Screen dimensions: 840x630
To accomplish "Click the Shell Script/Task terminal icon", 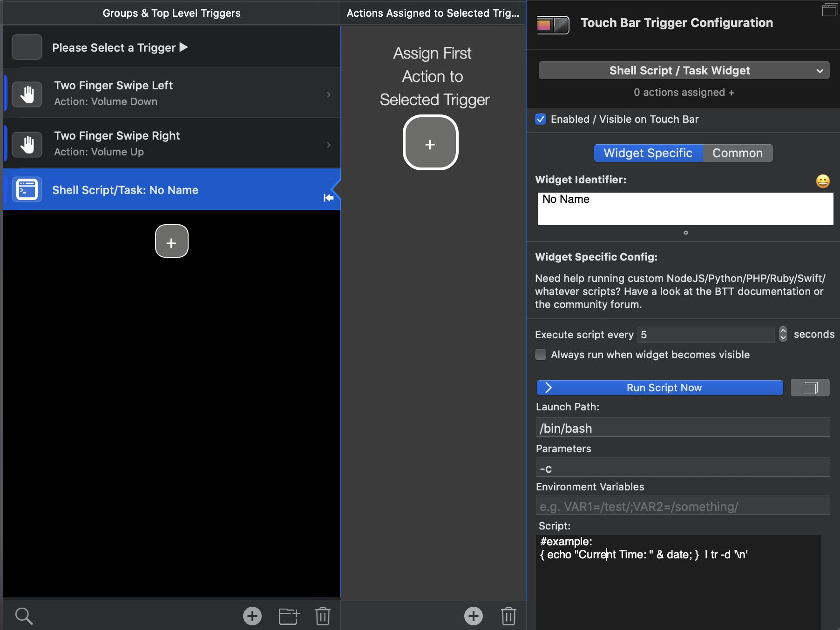I will click(27, 189).
